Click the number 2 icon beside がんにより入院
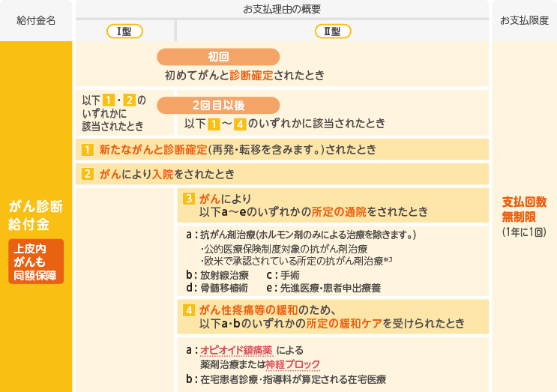This screenshot has height=392, width=557. click(x=88, y=175)
